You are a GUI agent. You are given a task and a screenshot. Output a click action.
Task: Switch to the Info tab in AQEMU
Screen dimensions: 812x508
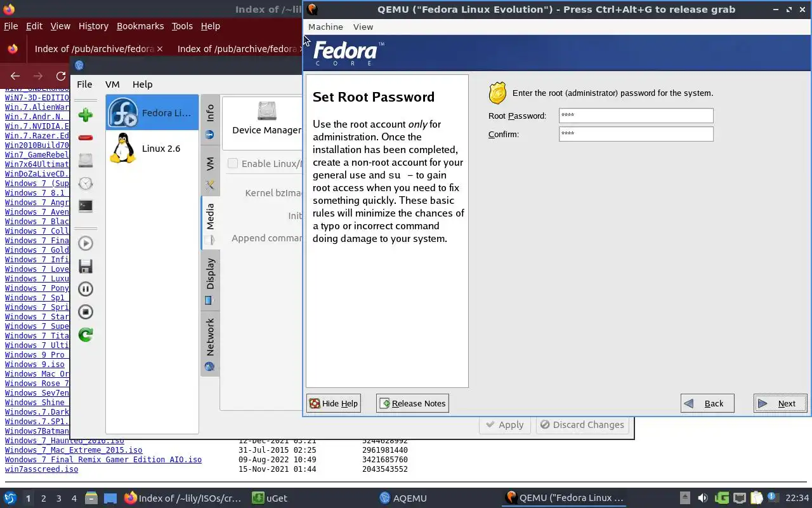pos(210,121)
